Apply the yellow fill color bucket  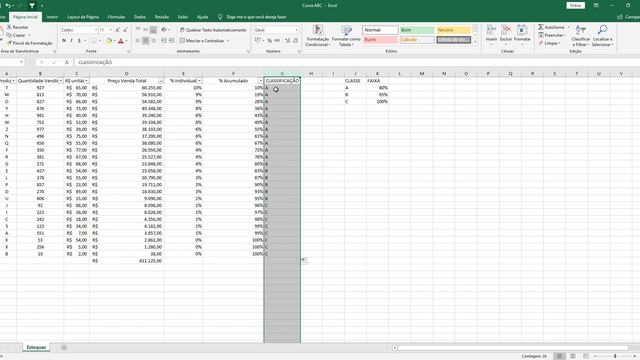click(109, 41)
